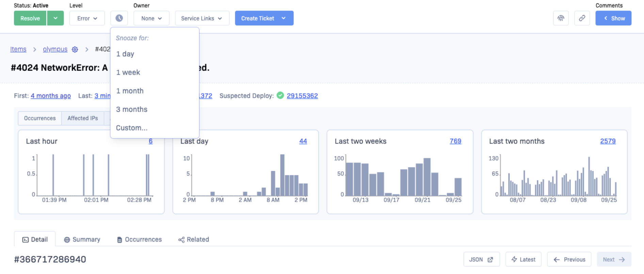Open the Level Error dropdown

[87, 18]
